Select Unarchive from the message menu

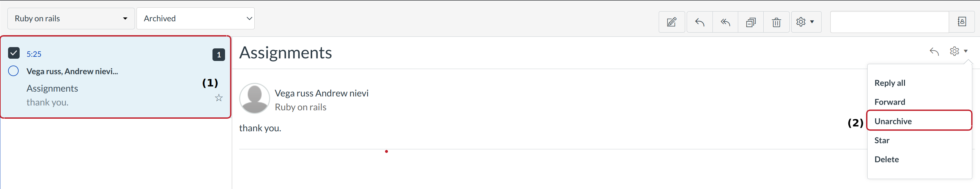(x=893, y=121)
